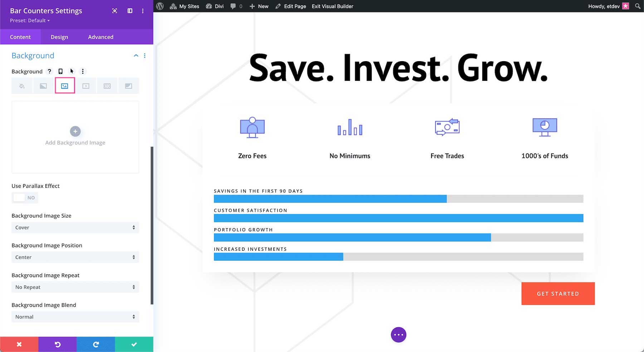The image size is (644, 352).
Task: Click the Add Background Image upload area
Action: pyautogui.click(x=75, y=137)
